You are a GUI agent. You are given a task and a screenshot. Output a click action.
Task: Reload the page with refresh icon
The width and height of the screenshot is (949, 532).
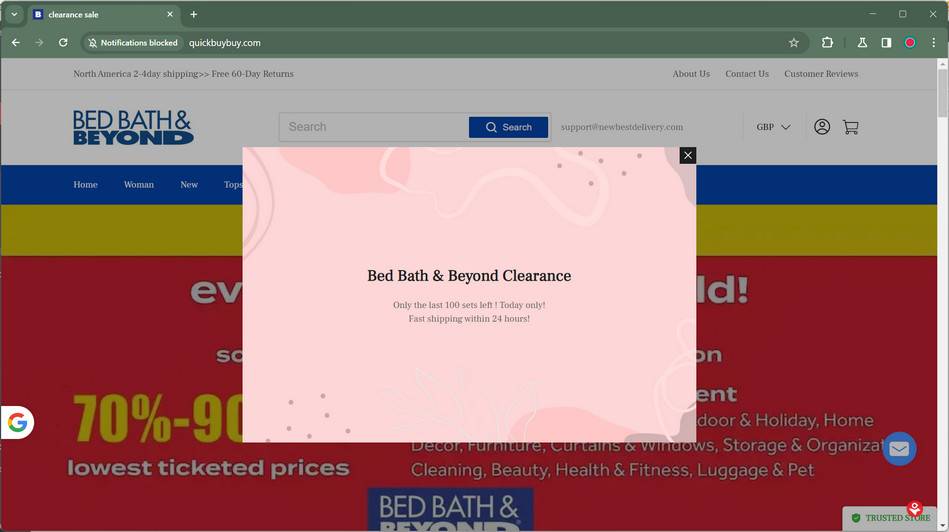click(63, 42)
